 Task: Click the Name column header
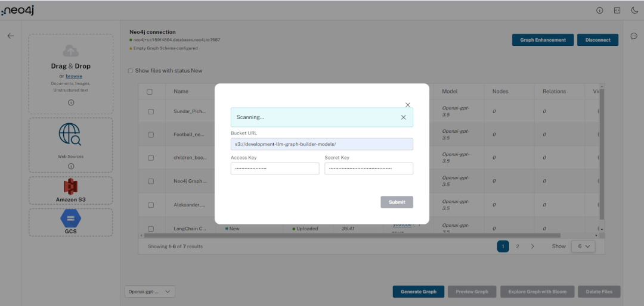pos(181,92)
